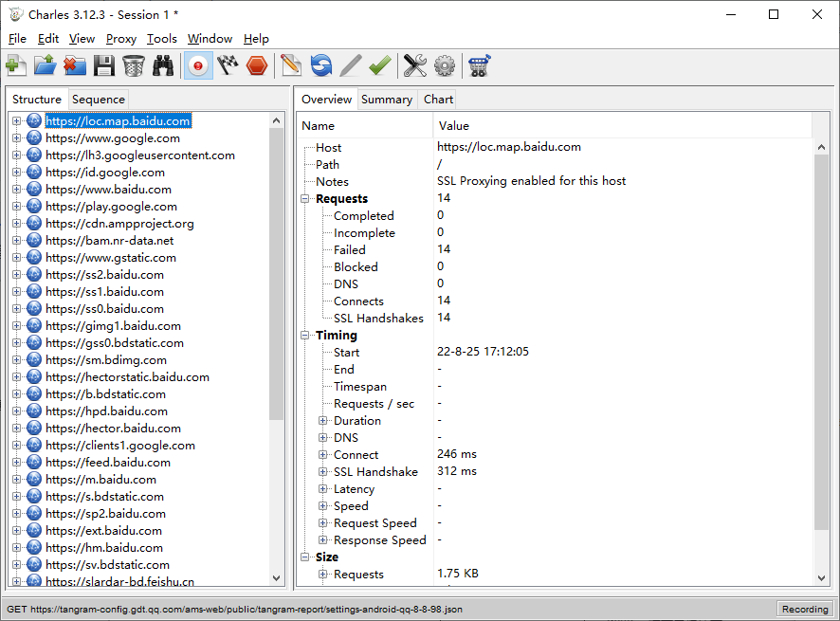The height and width of the screenshot is (621, 840).
Task: Collapse the Requests section in Overview
Action: point(306,199)
